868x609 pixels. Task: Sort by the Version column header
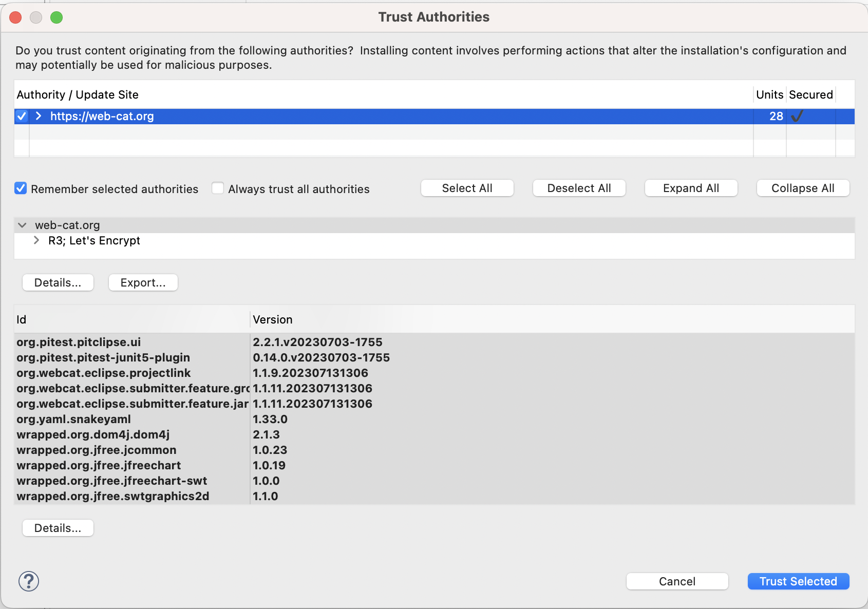click(x=273, y=319)
